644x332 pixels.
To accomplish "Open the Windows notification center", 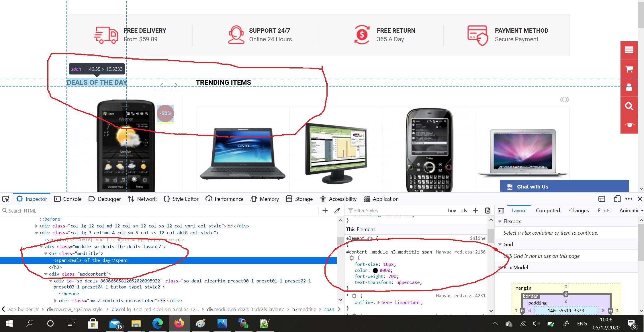I will coord(632,324).
